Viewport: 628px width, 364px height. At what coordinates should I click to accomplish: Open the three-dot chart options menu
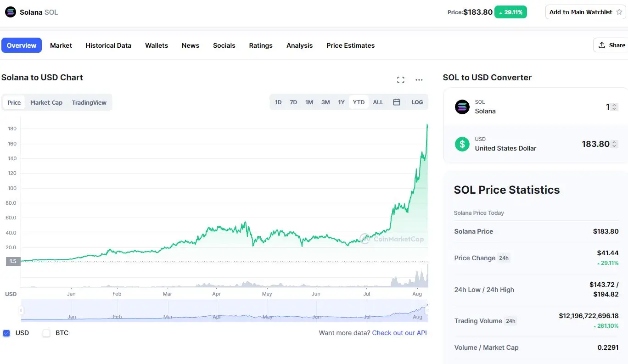point(419,80)
